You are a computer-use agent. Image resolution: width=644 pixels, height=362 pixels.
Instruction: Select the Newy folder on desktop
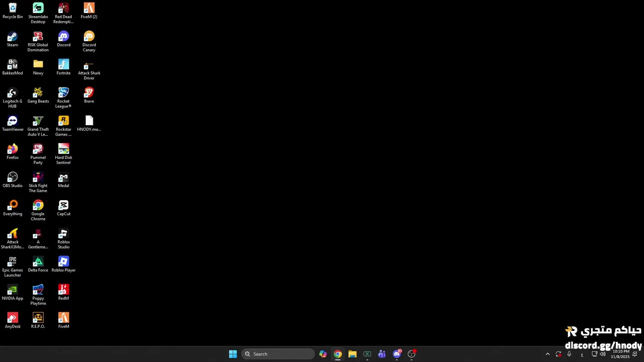(x=38, y=67)
